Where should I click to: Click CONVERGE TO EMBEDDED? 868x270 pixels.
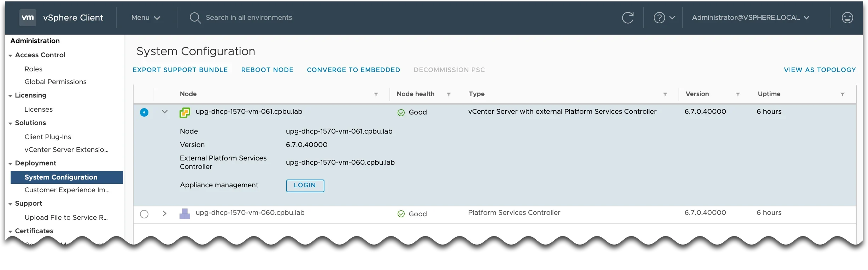(x=353, y=70)
